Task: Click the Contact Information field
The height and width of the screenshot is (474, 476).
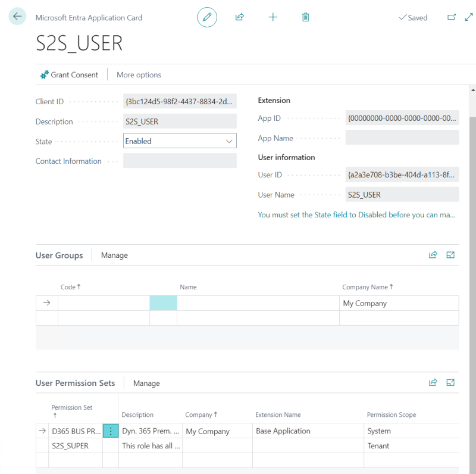Action: [x=180, y=161]
